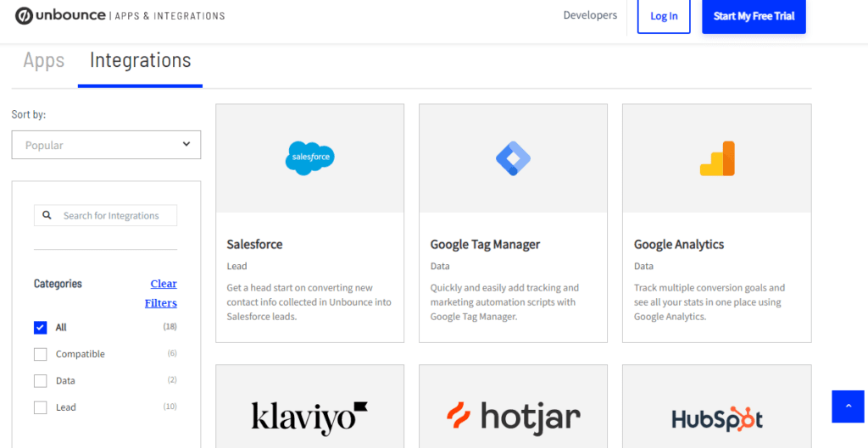This screenshot has width=868, height=448.
Task: Click the Data label under Google Tag Manager
Action: [440, 266]
